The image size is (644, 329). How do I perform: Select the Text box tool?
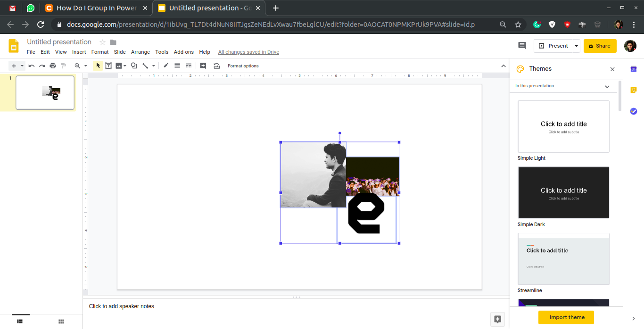pyautogui.click(x=108, y=66)
